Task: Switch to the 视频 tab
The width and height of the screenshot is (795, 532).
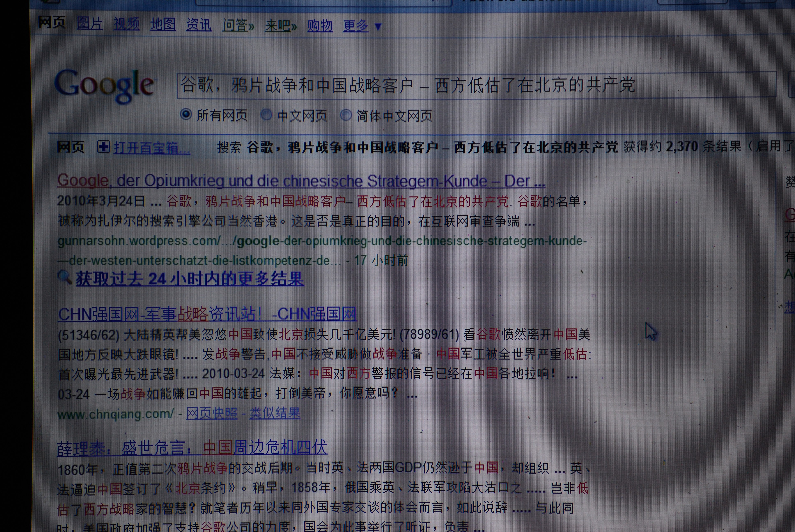Action: (126, 24)
